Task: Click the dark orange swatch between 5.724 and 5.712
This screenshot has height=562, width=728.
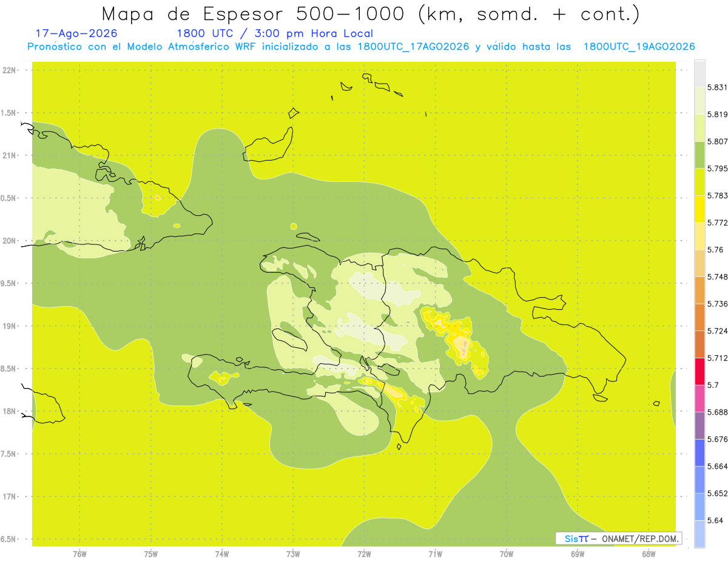Action: [699, 344]
